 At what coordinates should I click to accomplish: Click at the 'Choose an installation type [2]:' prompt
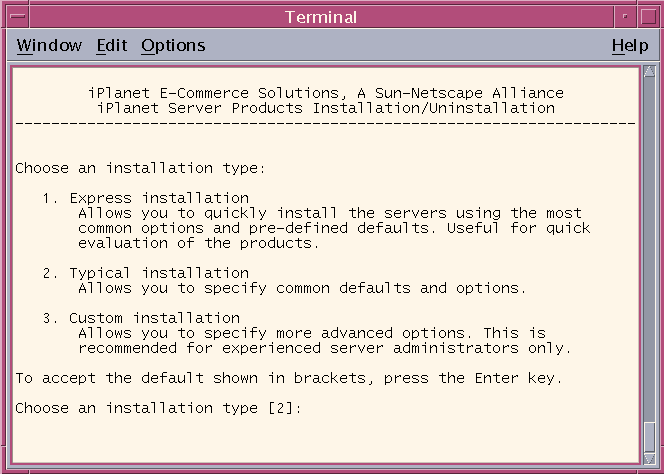(158, 408)
